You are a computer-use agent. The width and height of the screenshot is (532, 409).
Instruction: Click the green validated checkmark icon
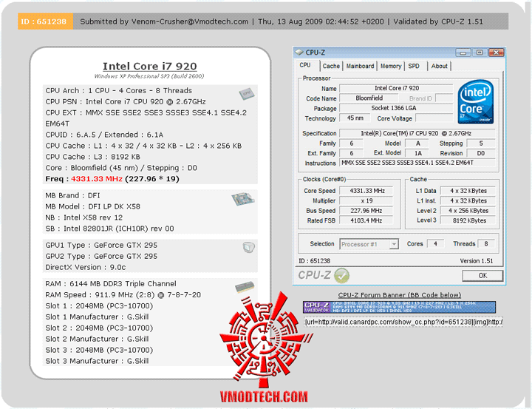tap(341, 275)
